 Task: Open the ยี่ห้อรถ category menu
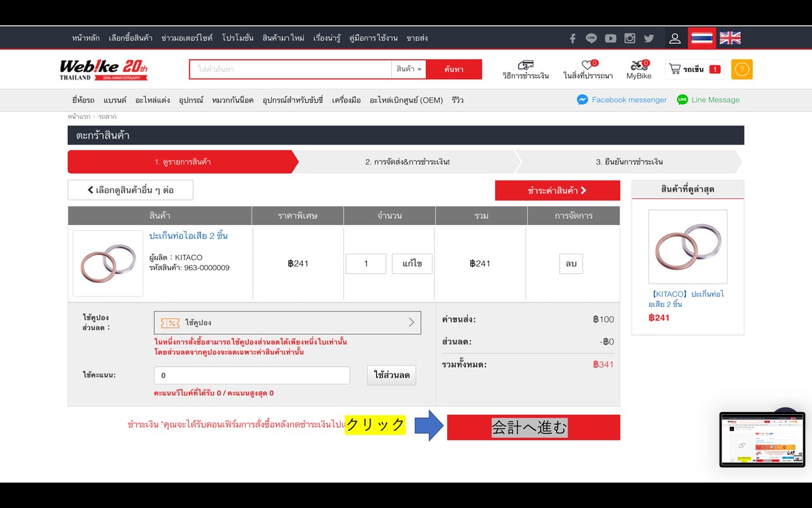click(x=83, y=100)
